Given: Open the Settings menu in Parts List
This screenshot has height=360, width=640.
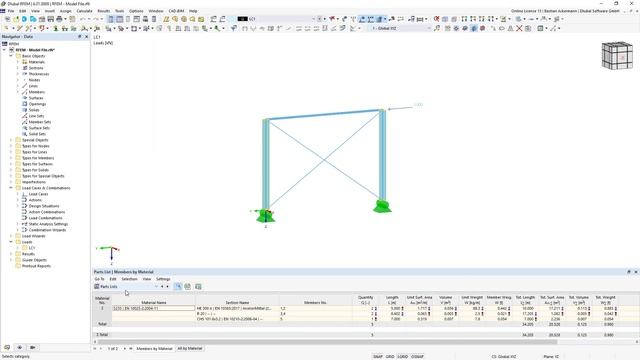Looking at the screenshot, I should [163, 279].
